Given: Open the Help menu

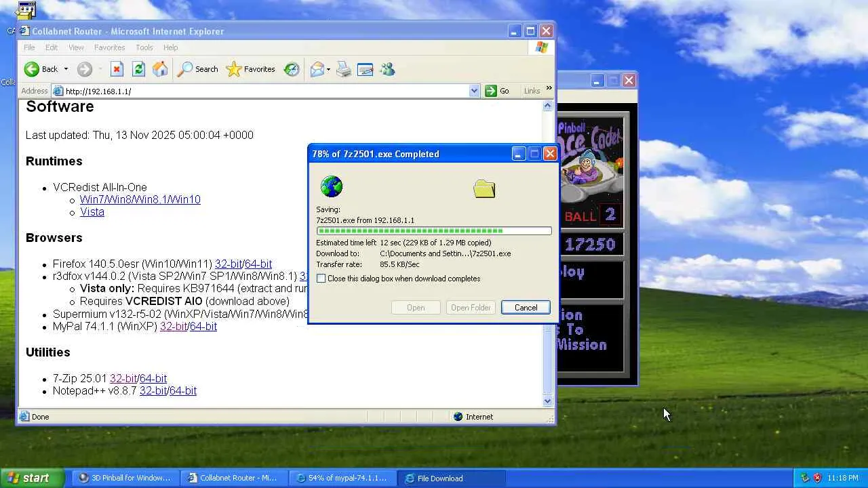Looking at the screenshot, I should click(170, 47).
